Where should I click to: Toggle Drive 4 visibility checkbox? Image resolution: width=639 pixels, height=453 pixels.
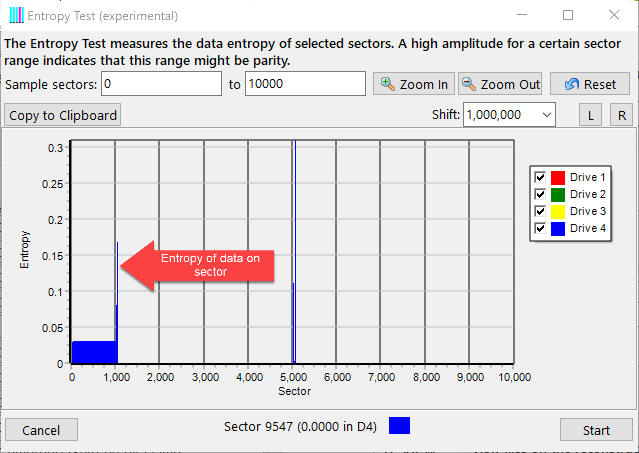click(x=540, y=229)
